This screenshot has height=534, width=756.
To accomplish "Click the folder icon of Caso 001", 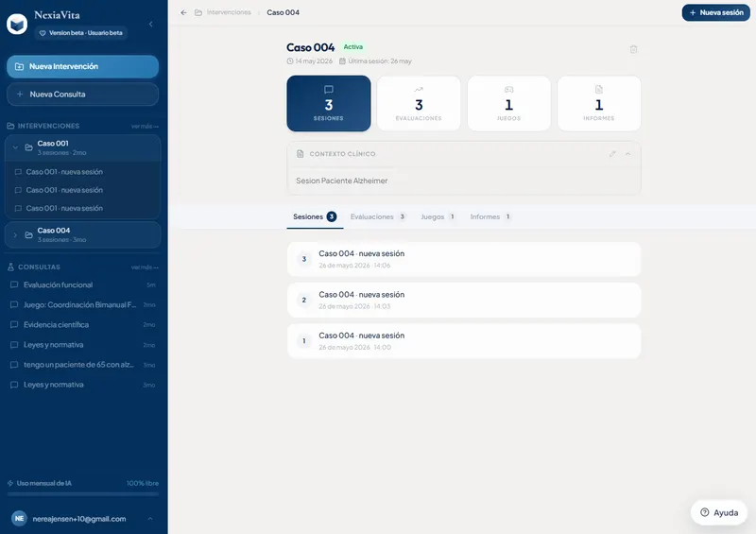I will click(x=29, y=147).
